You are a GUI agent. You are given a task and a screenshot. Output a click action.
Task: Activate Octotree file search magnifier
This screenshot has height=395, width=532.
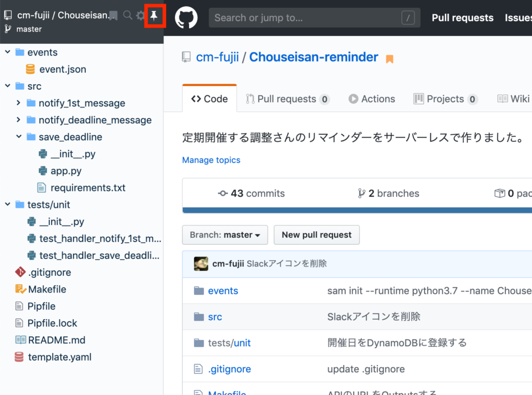click(126, 15)
